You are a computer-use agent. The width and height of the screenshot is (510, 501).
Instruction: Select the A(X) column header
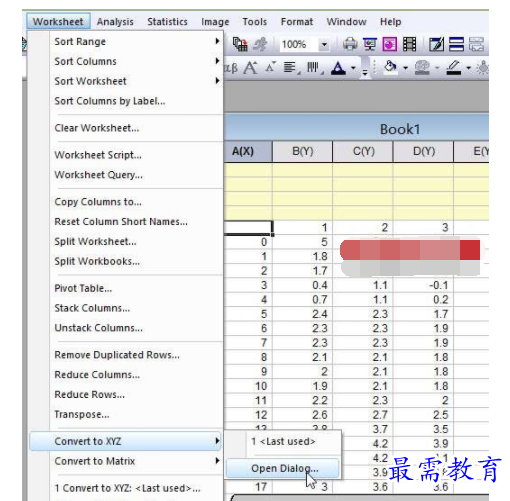247,152
